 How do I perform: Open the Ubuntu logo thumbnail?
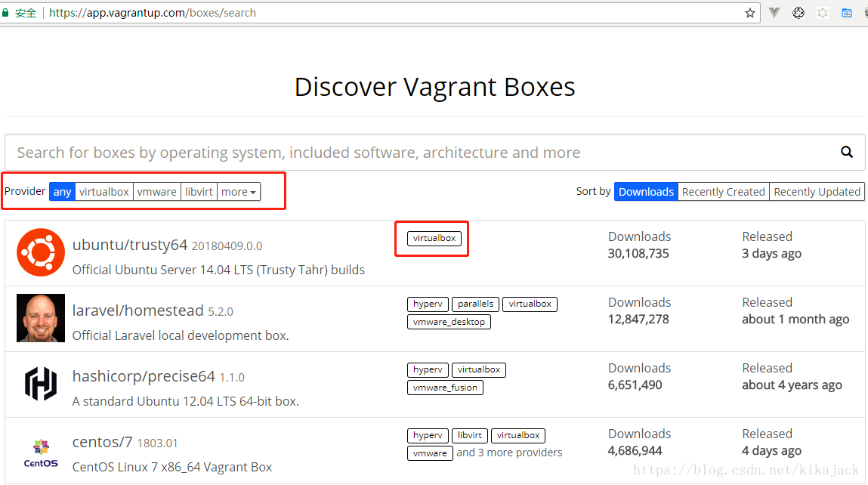tap(40, 252)
